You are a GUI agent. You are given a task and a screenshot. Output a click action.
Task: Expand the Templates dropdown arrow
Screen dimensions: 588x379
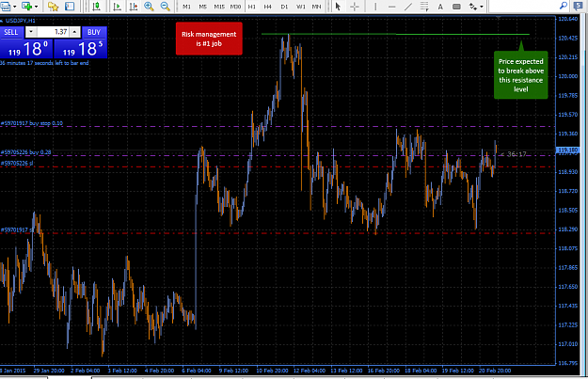coord(37,7)
